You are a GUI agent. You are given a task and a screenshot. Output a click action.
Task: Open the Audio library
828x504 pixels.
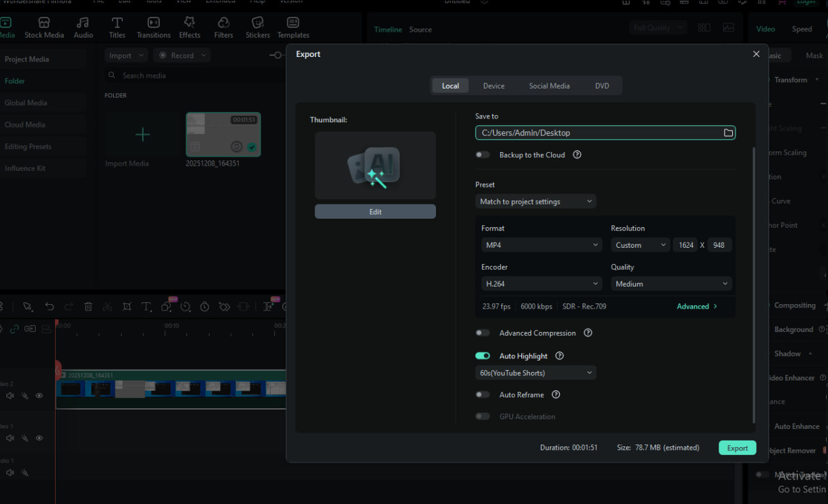click(x=83, y=28)
